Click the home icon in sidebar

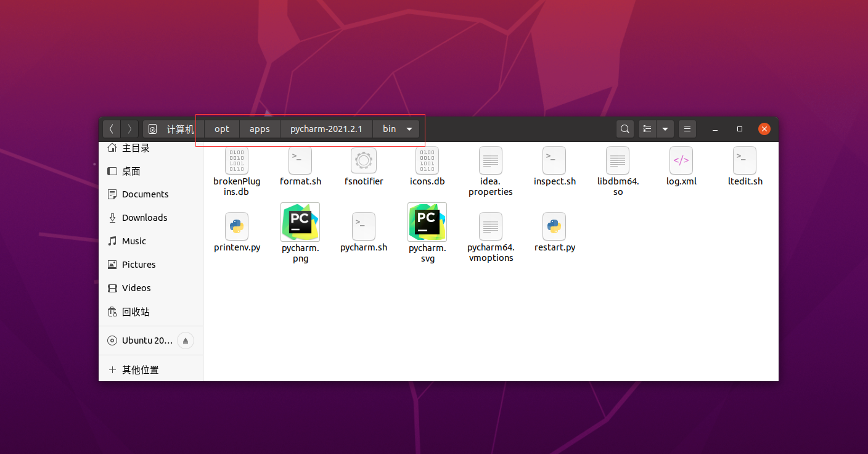[112, 147]
